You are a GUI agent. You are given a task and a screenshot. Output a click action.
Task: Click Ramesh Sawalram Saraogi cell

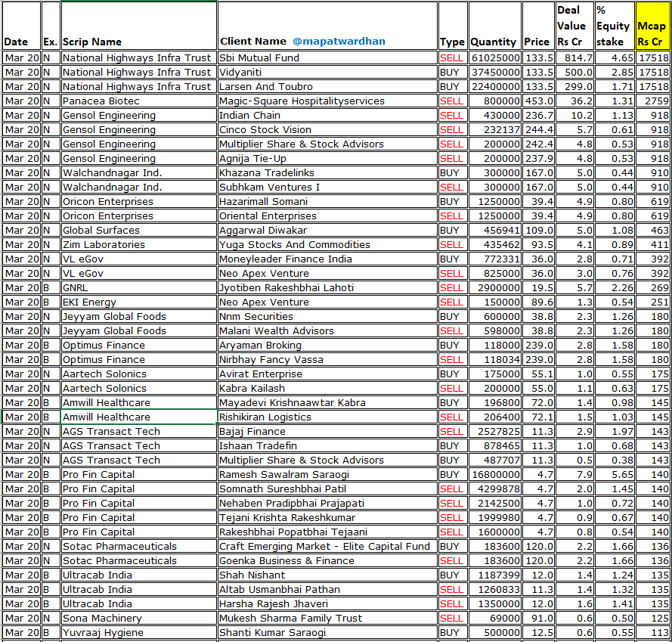coord(327,474)
